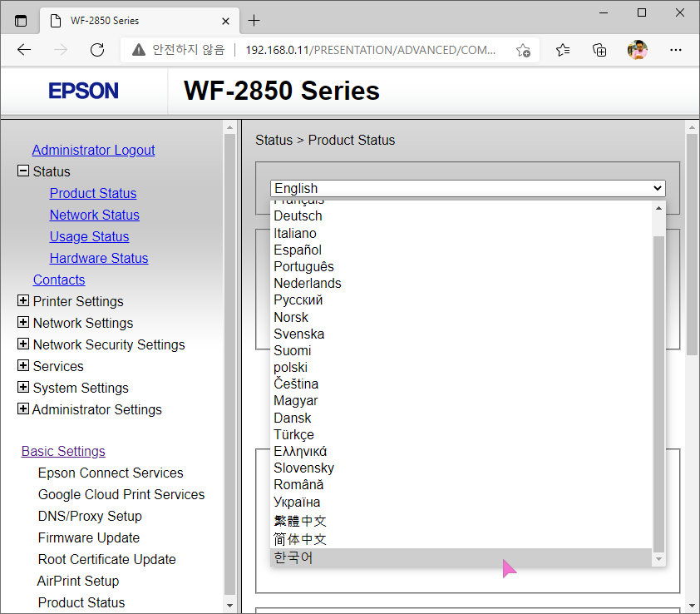Choose Svenska from the language list
700x614 pixels.
461,334
